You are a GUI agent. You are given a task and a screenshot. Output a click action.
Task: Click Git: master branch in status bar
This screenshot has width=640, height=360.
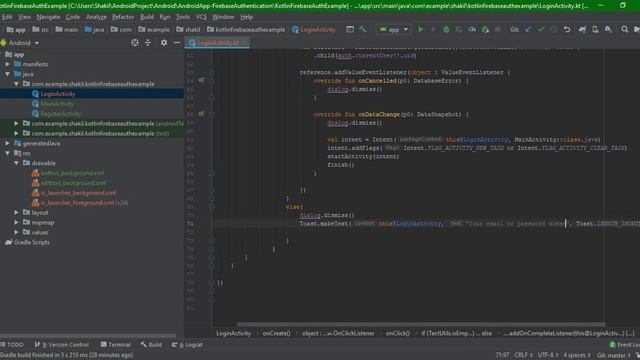click(613, 355)
